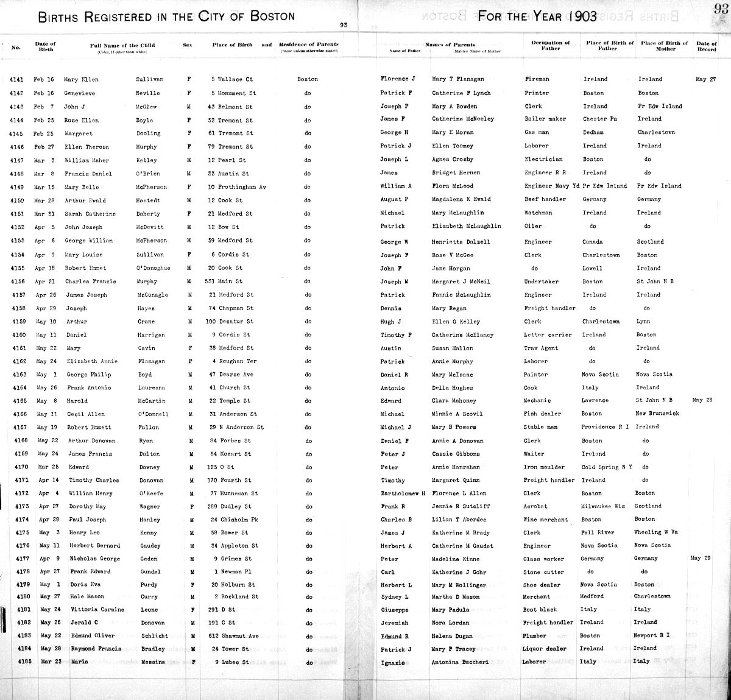Click occupation 'Undertaker'
This screenshot has width=731, height=700.
click(x=542, y=282)
